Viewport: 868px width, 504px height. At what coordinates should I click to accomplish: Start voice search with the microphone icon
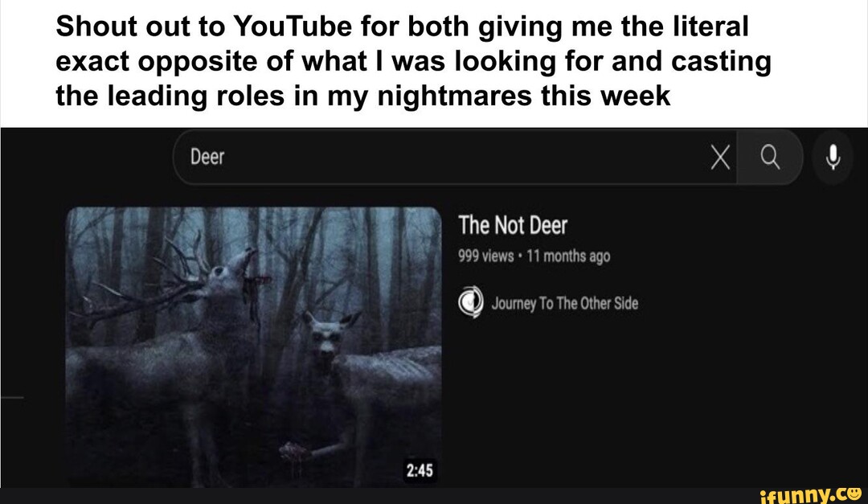(x=833, y=158)
